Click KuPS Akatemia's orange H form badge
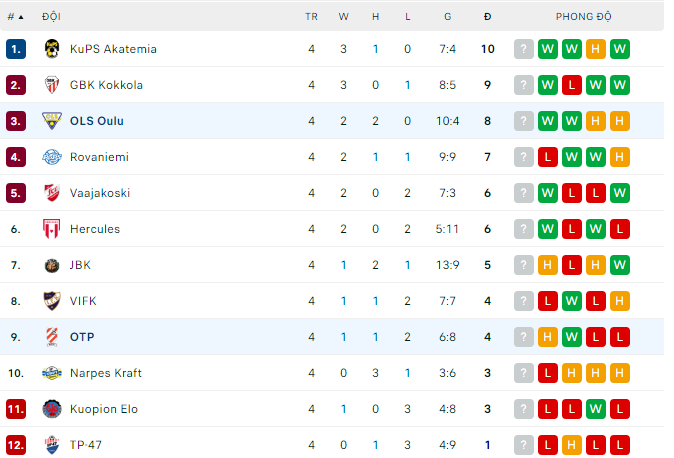This screenshot has width=674, height=458. 595,49
